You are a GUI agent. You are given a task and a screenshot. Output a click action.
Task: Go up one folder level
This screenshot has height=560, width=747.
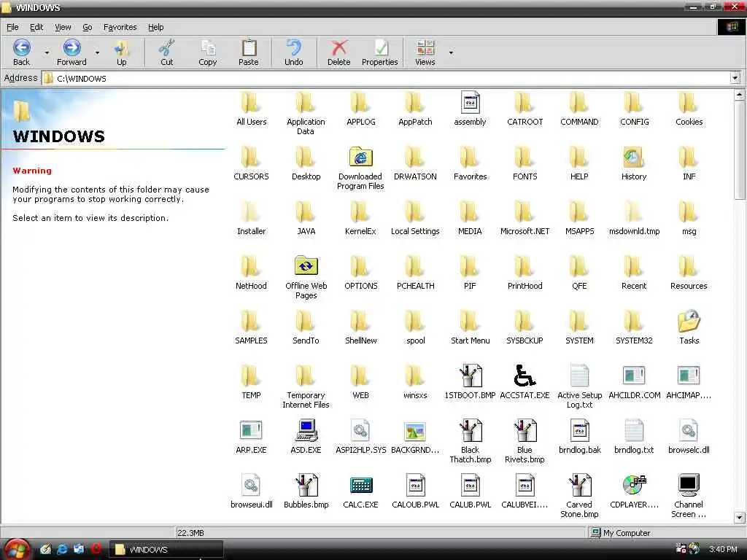pos(122,52)
